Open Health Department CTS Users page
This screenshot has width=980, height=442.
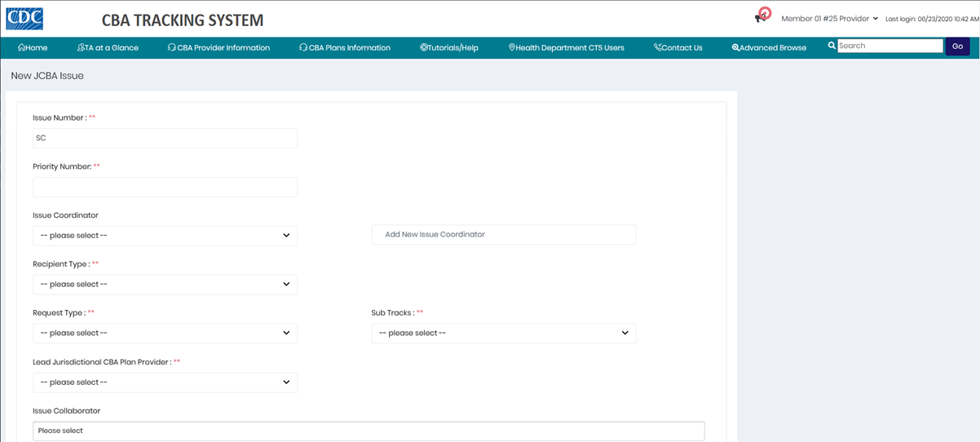click(x=566, y=48)
